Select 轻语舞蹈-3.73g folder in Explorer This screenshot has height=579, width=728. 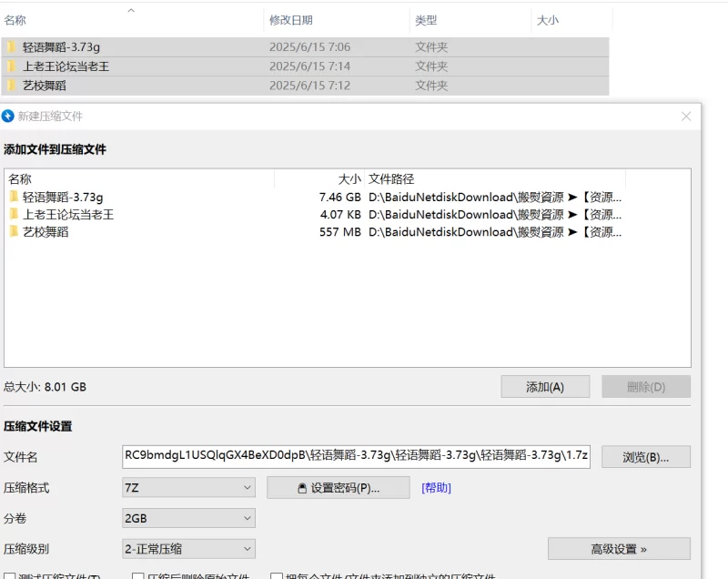click(305, 47)
